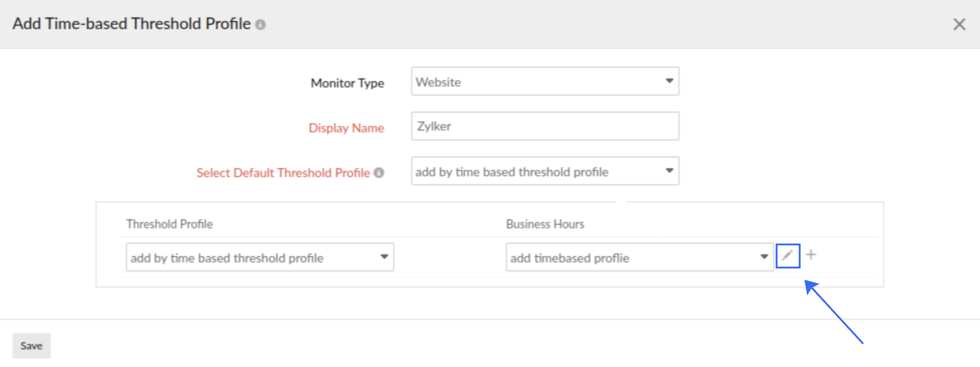Click the Threshold Profile column header
The height and width of the screenshot is (367, 980).
click(170, 224)
